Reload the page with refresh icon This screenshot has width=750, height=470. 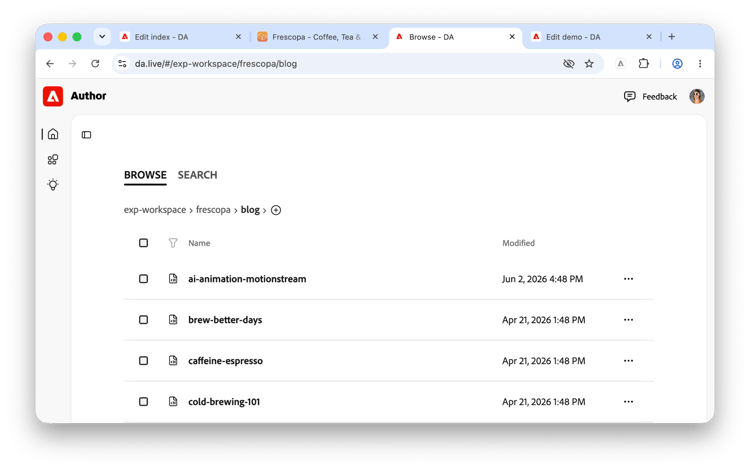click(95, 64)
